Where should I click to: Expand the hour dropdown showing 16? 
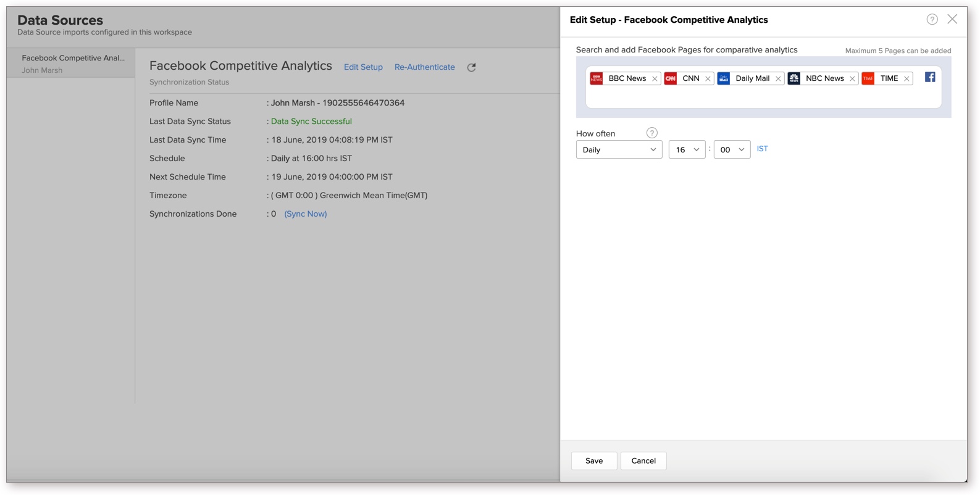coord(687,149)
